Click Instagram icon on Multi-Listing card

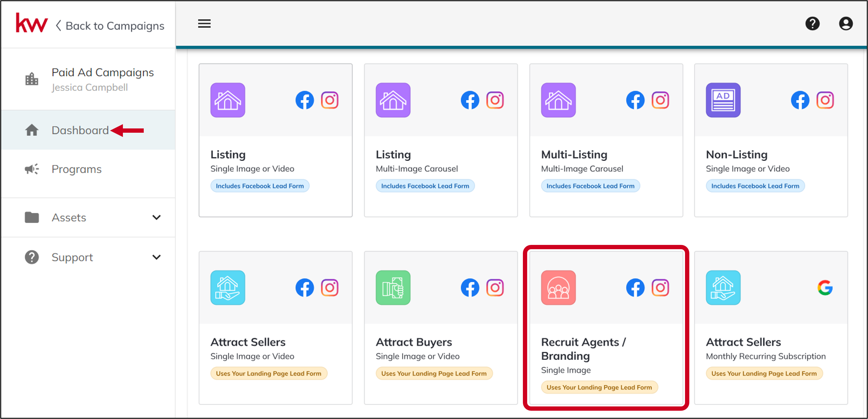[660, 100]
